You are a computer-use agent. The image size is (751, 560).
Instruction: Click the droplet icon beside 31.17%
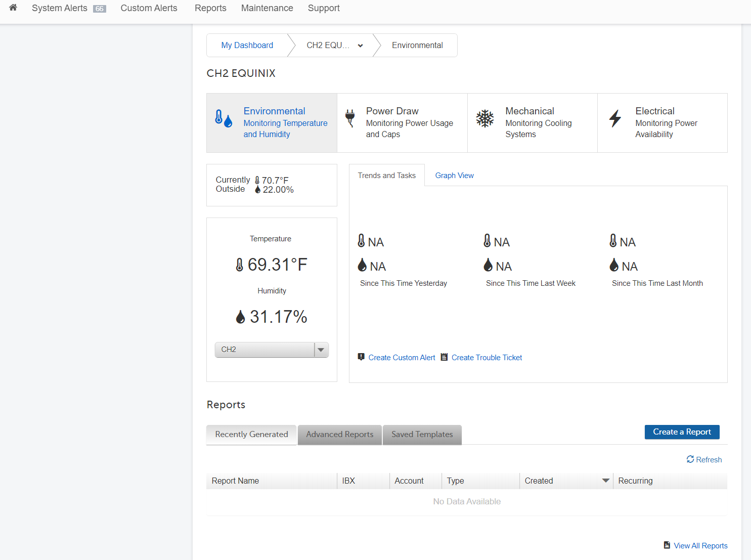pos(240,317)
